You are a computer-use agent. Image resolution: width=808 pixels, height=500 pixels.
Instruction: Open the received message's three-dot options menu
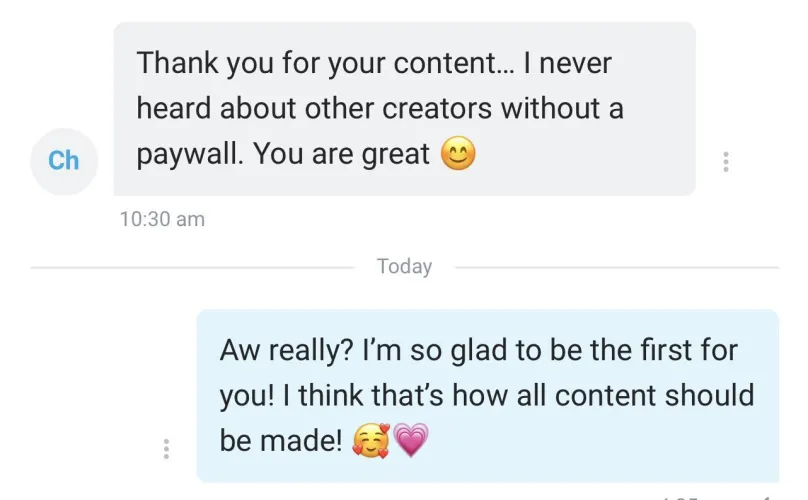pos(726,162)
